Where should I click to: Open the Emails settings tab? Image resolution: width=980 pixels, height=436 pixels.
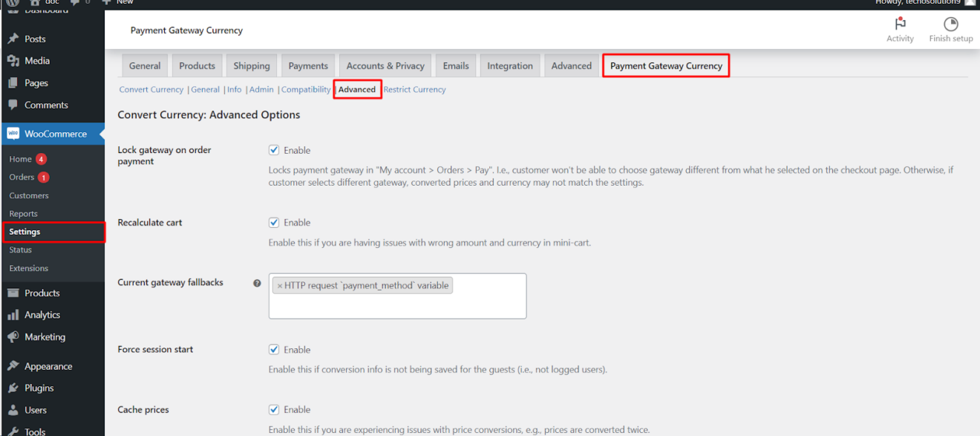455,65
